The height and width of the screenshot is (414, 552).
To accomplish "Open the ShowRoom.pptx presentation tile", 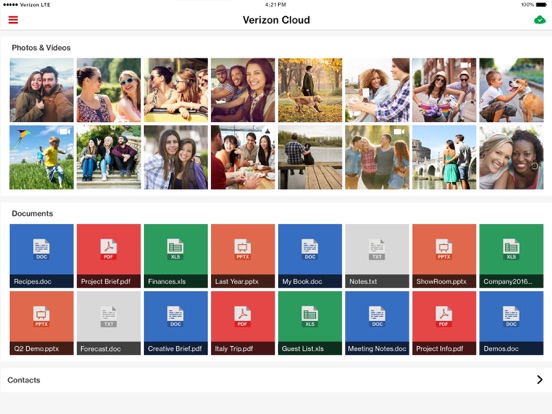I will [x=444, y=256].
